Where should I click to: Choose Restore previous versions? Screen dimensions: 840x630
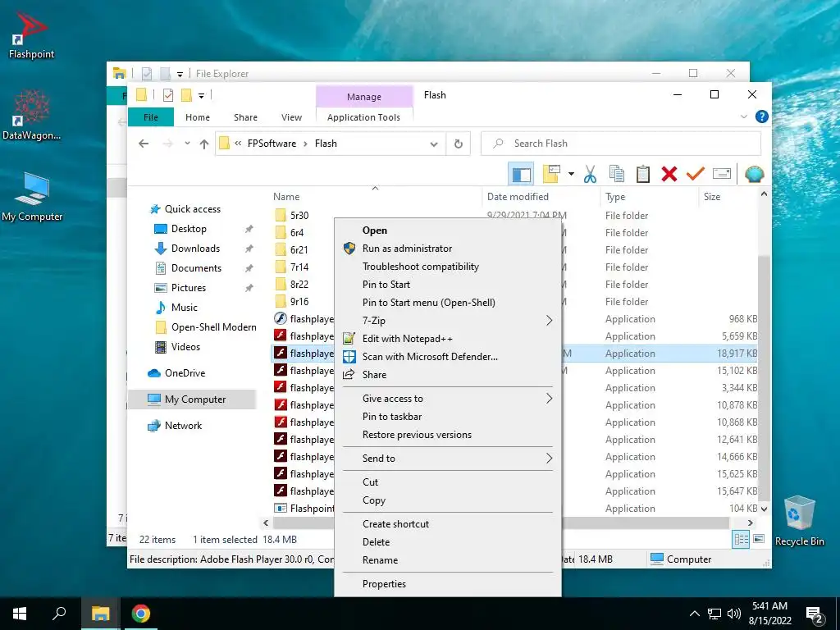coord(447,435)
